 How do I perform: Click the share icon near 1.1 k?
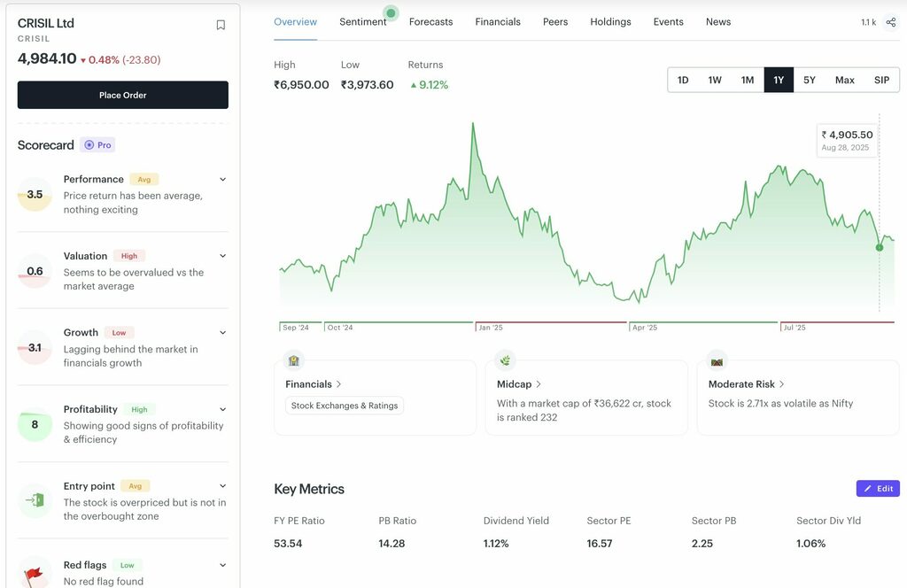(x=891, y=22)
